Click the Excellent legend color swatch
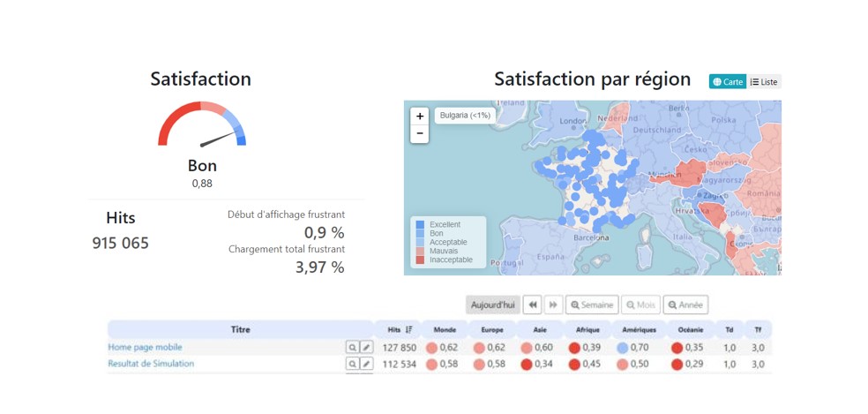Image resolution: width=868 pixels, height=414 pixels. (x=420, y=224)
